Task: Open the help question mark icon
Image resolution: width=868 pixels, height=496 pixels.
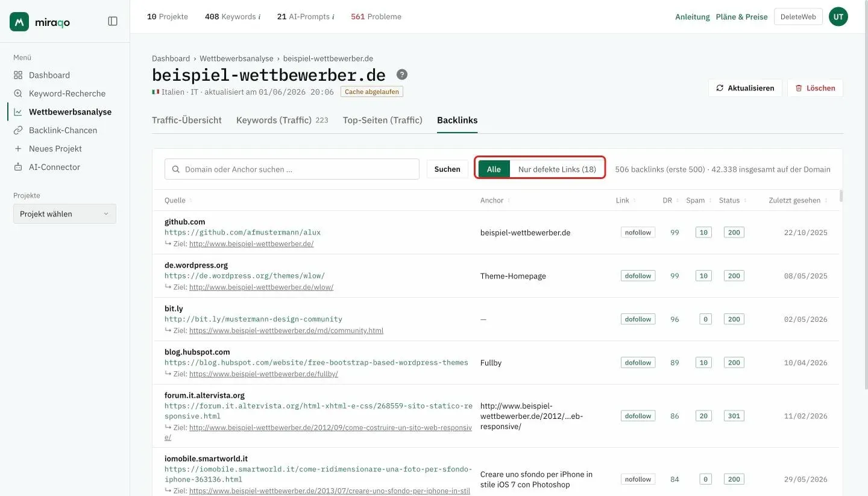Action: tap(402, 75)
